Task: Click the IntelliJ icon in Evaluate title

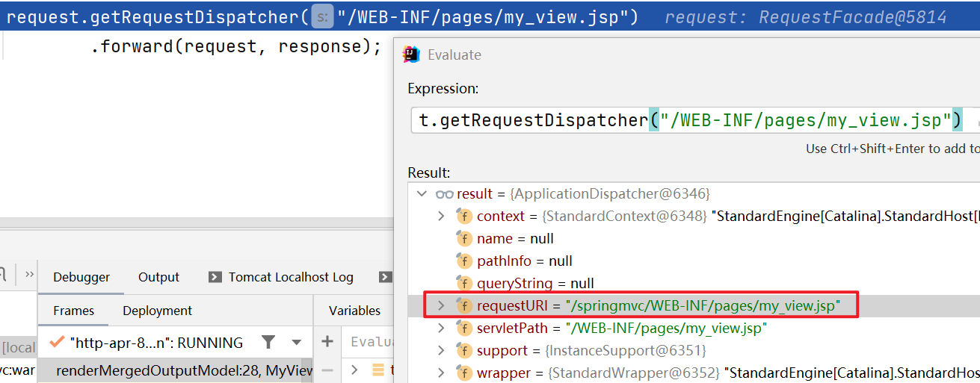Action: tap(411, 55)
